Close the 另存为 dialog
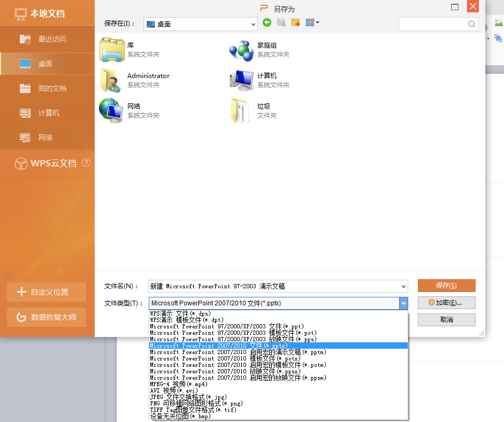 pyautogui.click(x=473, y=6)
